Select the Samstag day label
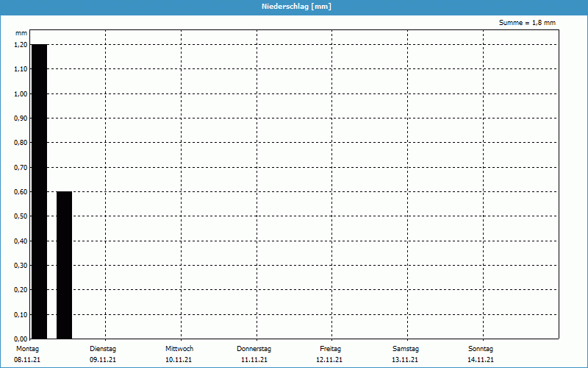Image resolution: width=588 pixels, height=368 pixels. [x=406, y=349]
